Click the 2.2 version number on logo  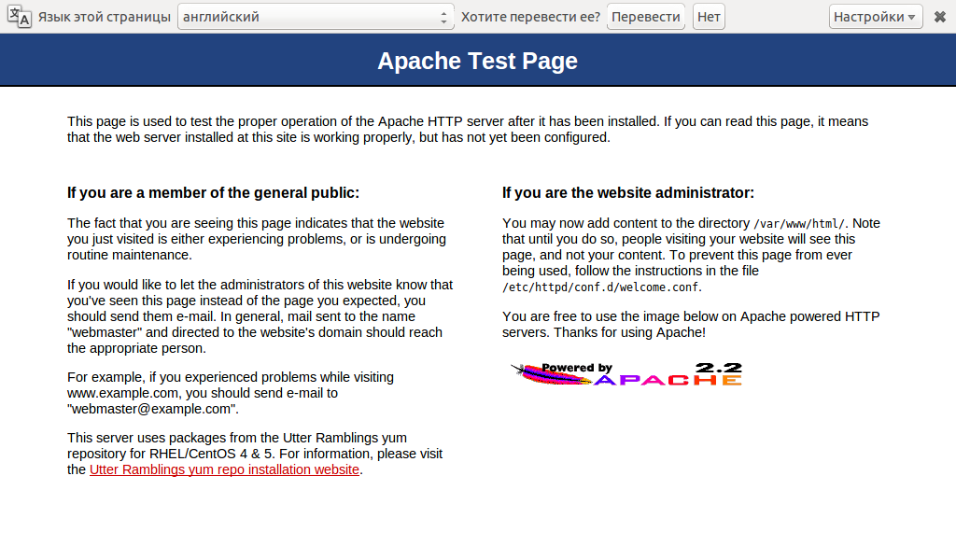[717, 368]
